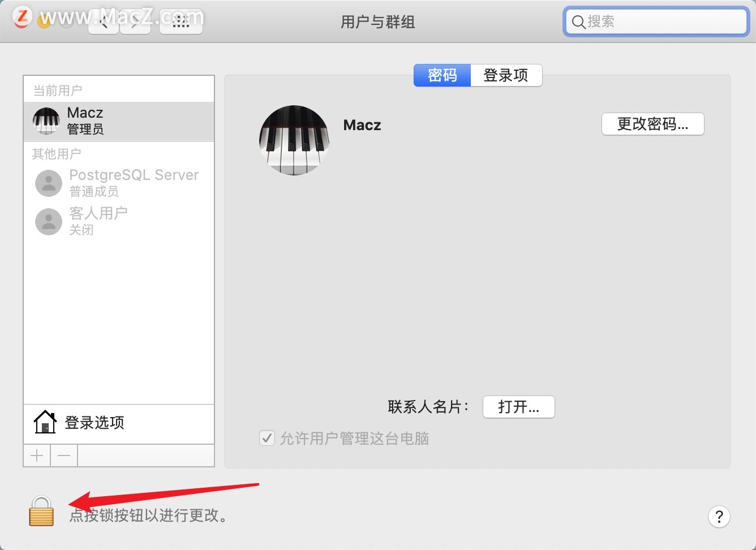This screenshot has height=550, width=756.
Task: Click the large Macz piano avatar
Action: point(294,141)
